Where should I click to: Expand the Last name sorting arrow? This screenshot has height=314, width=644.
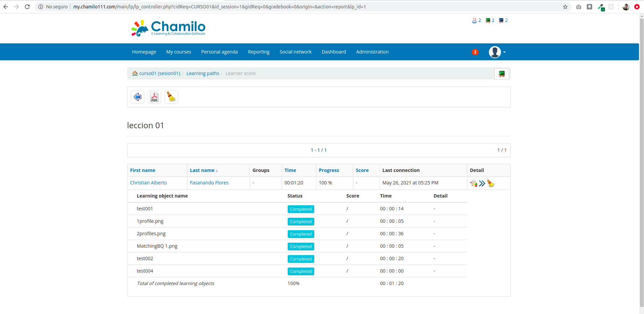[x=216, y=170]
